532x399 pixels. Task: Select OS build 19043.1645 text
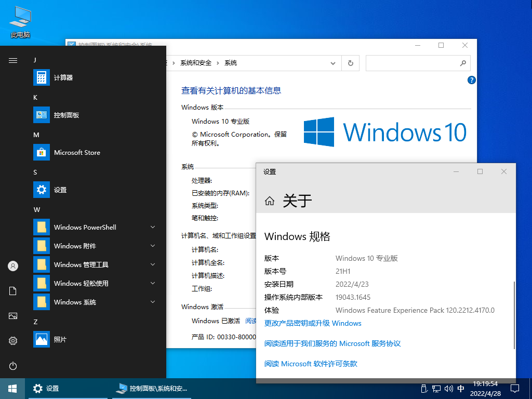pyautogui.click(x=353, y=297)
